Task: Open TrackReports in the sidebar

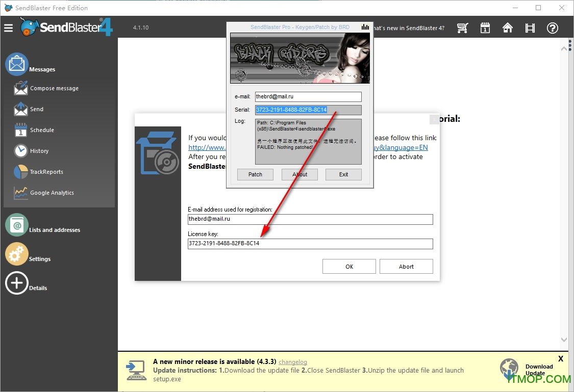Action: tap(46, 172)
